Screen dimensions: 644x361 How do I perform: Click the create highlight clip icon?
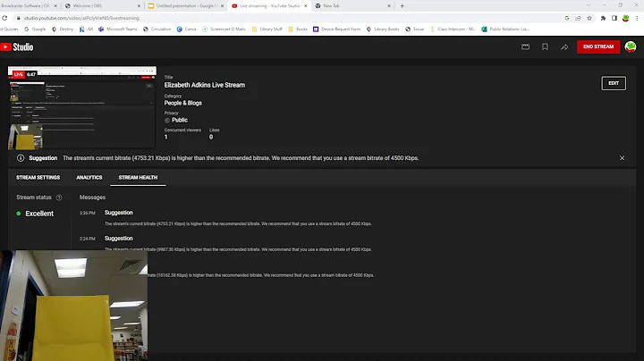(525, 46)
